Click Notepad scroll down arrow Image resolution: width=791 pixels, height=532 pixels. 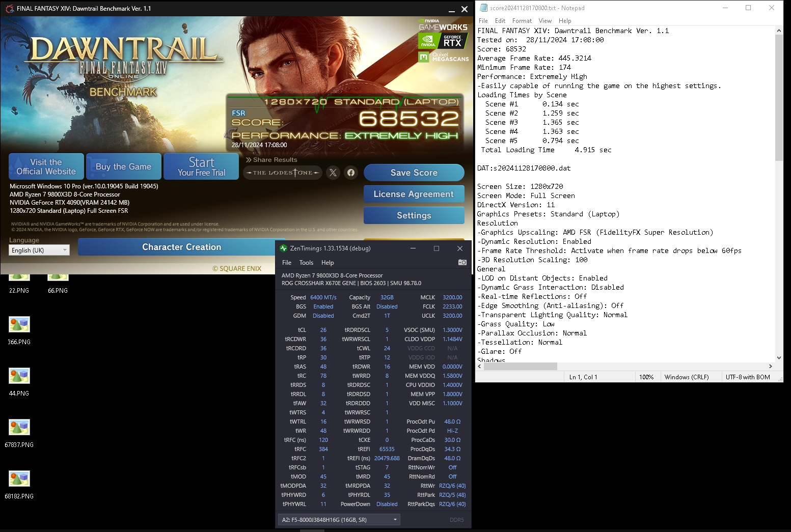pyautogui.click(x=779, y=358)
